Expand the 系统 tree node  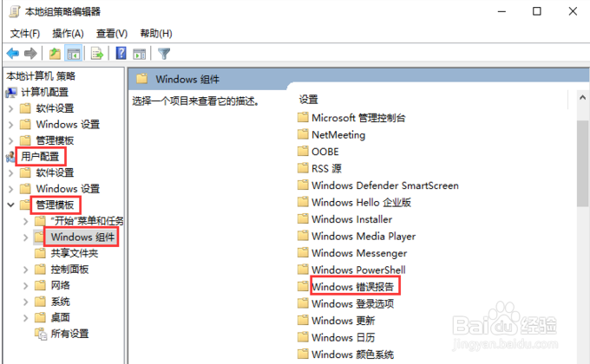click(25, 302)
